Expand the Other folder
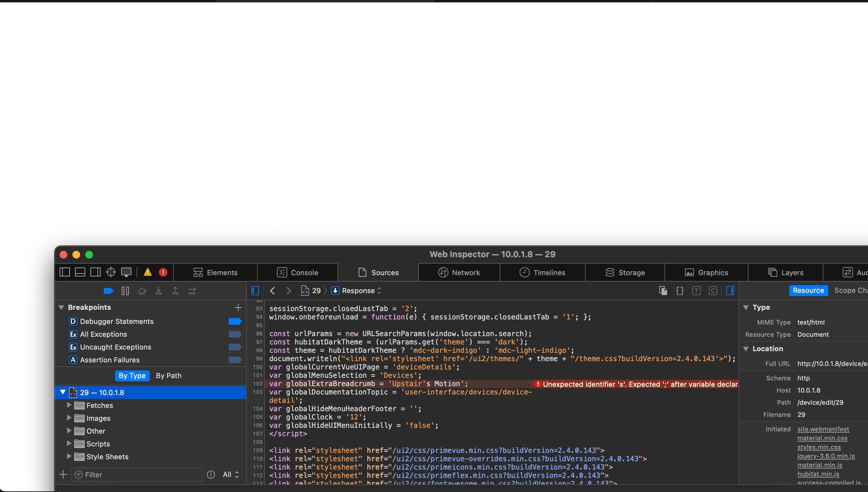The height and width of the screenshot is (492, 868). 69,431
